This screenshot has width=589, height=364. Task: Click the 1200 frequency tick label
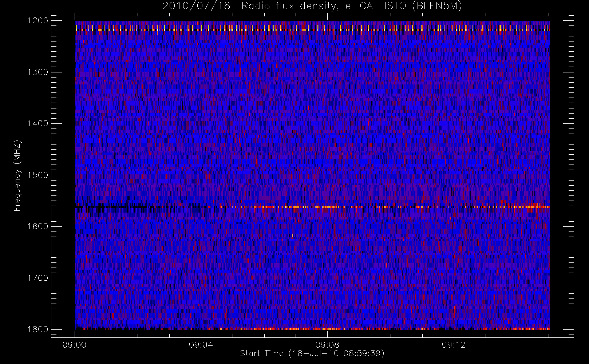[38, 21]
